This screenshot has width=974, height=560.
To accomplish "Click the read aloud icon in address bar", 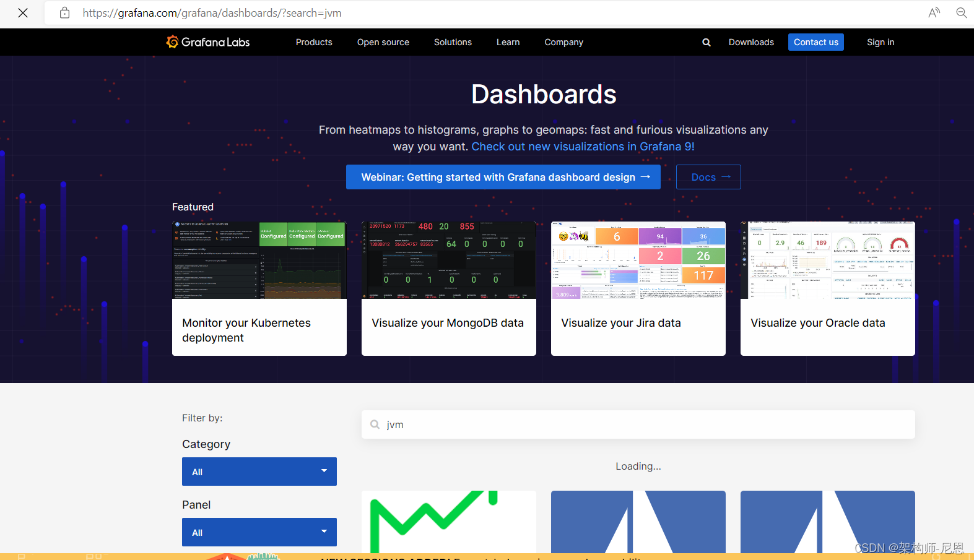I will pos(934,13).
